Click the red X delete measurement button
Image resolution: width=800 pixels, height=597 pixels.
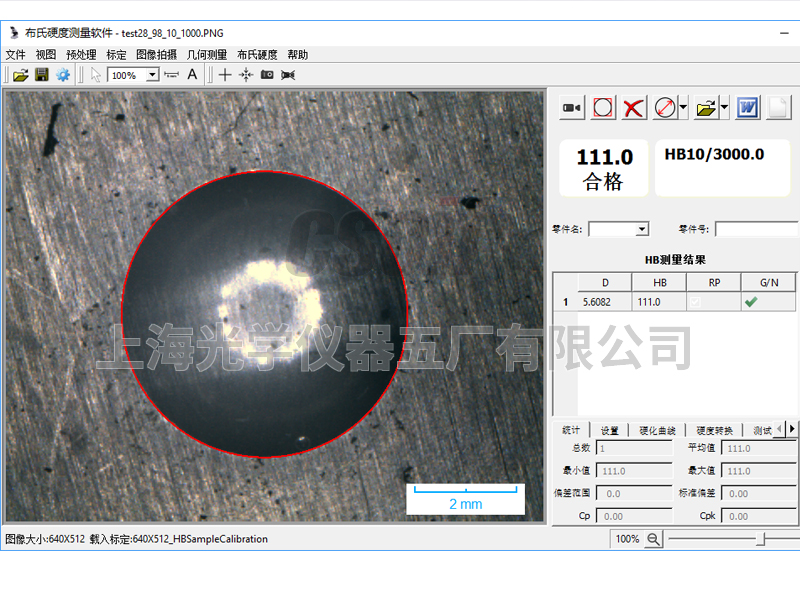pos(633,108)
